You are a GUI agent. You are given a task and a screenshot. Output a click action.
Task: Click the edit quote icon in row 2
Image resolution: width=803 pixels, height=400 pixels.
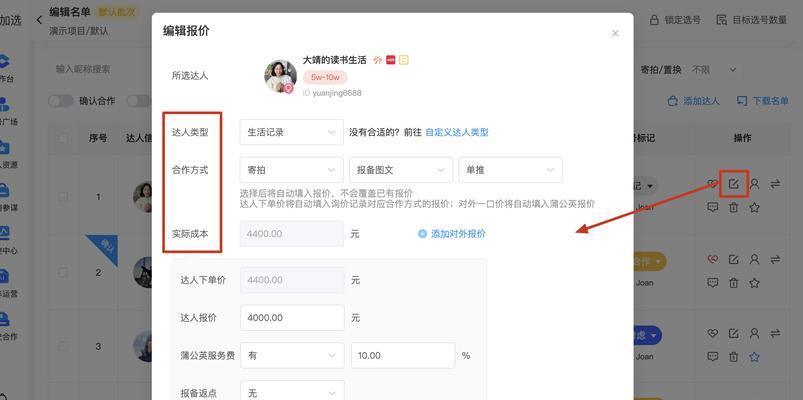pyautogui.click(x=734, y=260)
